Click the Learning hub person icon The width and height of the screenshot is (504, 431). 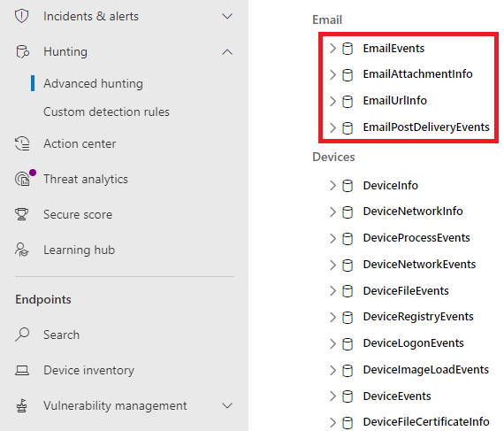pos(21,250)
